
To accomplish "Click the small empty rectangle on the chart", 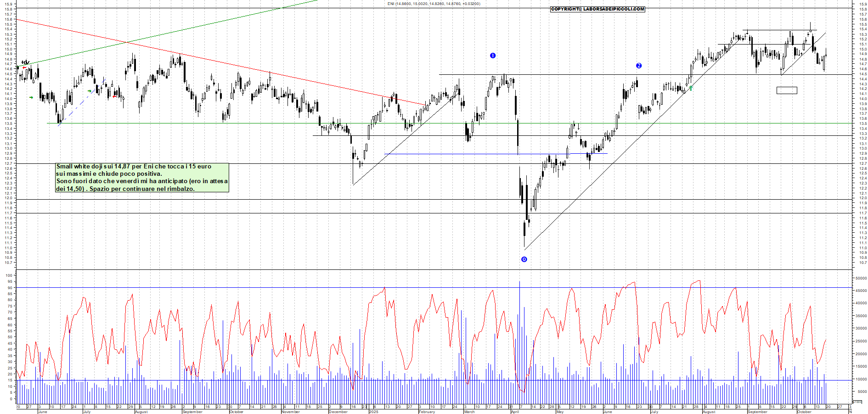I will point(787,90).
